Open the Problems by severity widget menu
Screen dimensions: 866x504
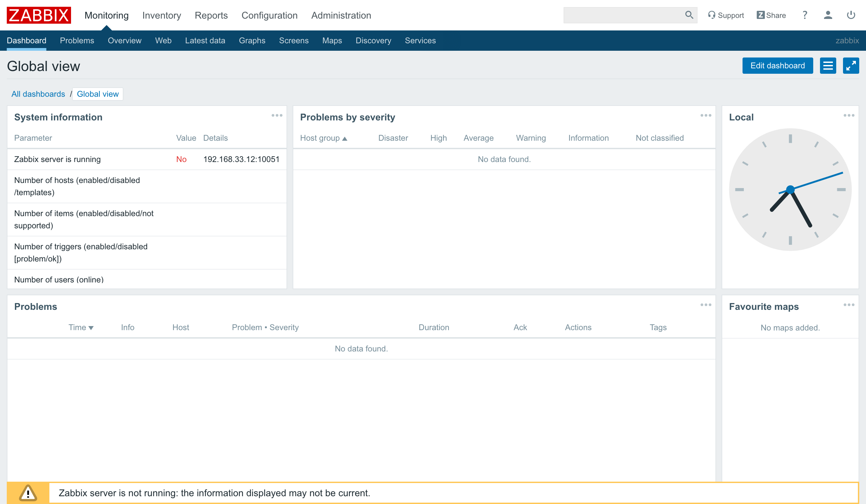(706, 115)
